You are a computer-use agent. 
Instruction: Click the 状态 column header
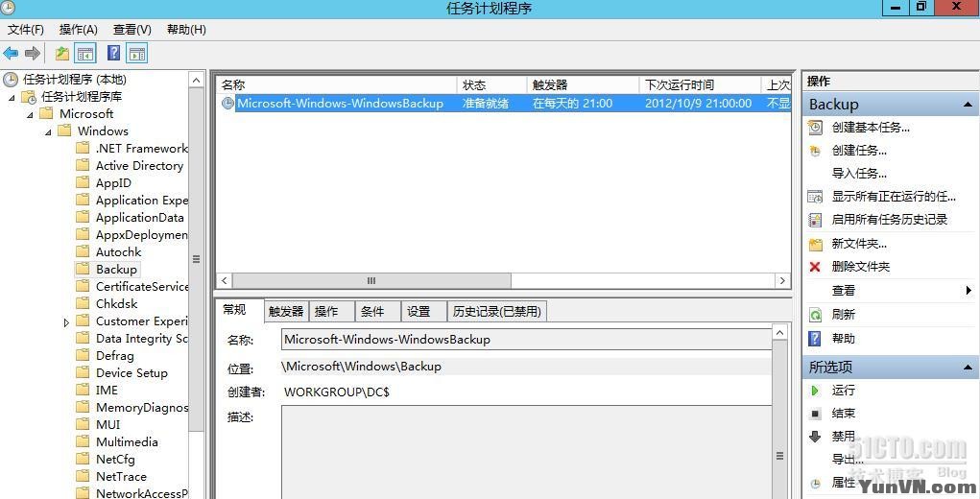coord(491,85)
